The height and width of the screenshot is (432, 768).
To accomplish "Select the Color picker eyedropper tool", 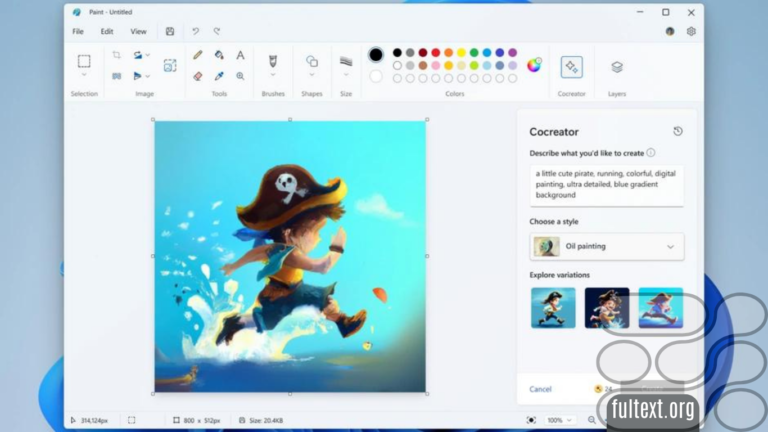I will coord(219,76).
